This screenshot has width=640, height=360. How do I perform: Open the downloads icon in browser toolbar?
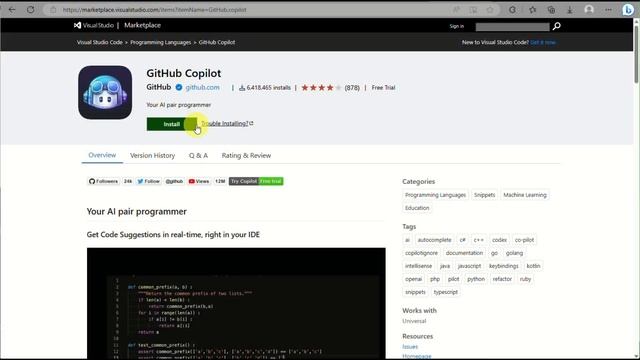[x=570, y=9]
